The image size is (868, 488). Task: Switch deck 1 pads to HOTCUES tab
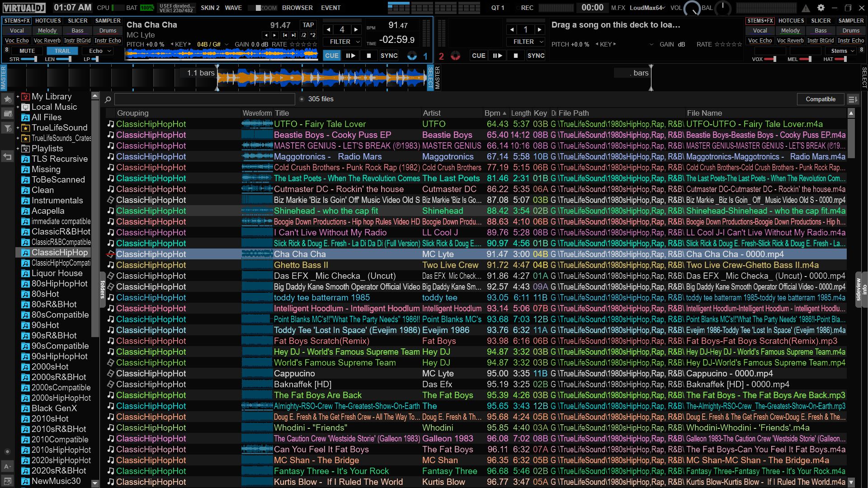click(48, 21)
